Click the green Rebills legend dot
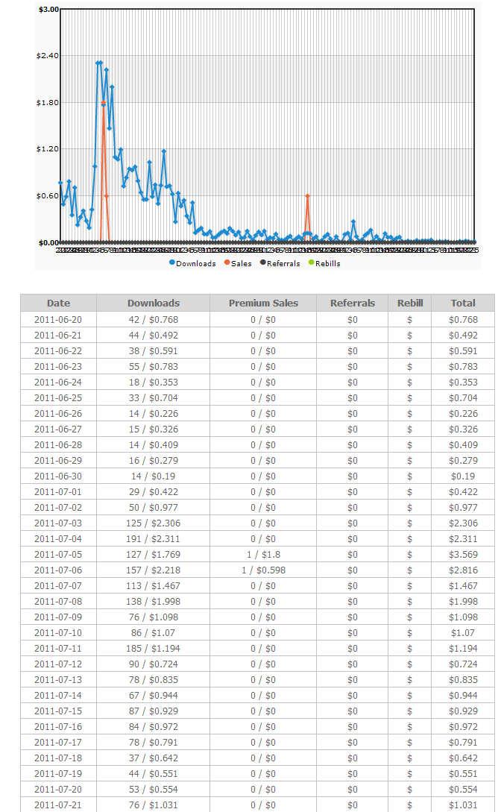Image resolution: width=504 pixels, height=812 pixels. tap(311, 262)
